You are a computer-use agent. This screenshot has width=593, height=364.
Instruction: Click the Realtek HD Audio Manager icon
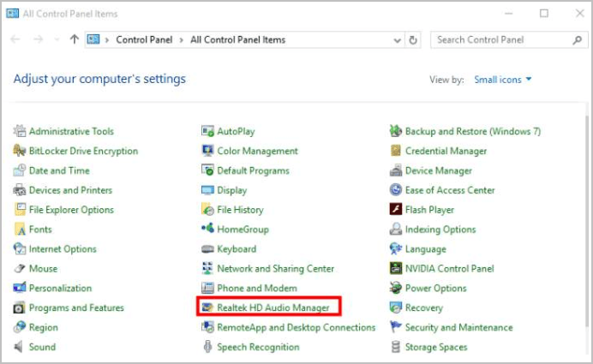tap(207, 307)
